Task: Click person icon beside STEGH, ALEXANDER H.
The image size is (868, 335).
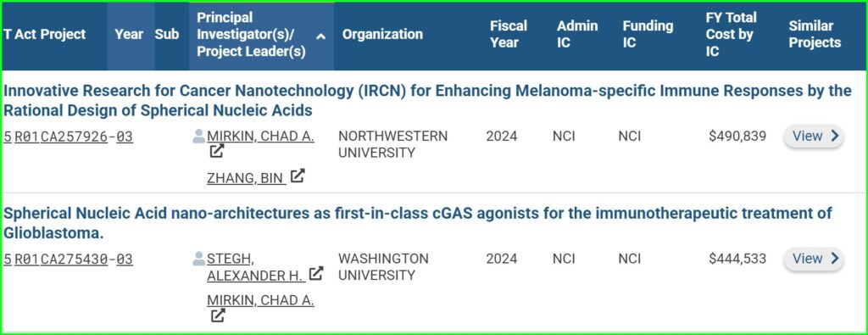Action: pos(198,259)
